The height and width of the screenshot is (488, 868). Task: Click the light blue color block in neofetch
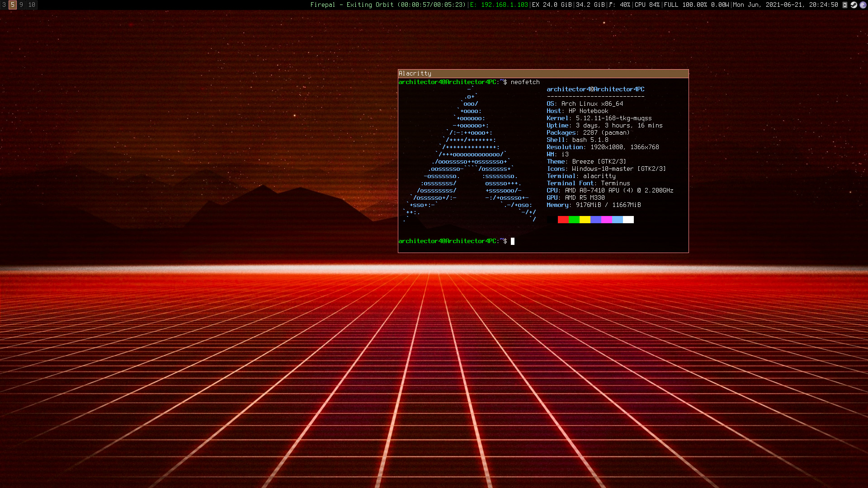pyautogui.click(x=617, y=220)
